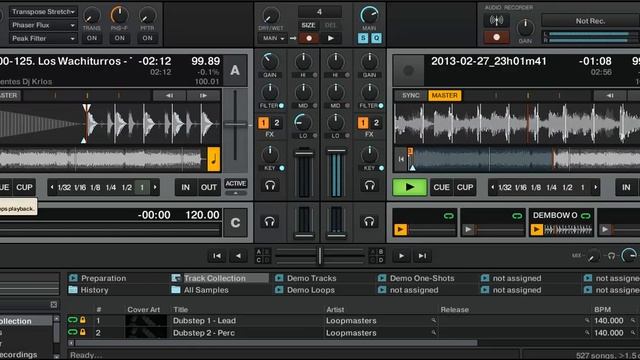
Task: Toggle Deck A loop ACTIVE button
Action: [x=236, y=184]
